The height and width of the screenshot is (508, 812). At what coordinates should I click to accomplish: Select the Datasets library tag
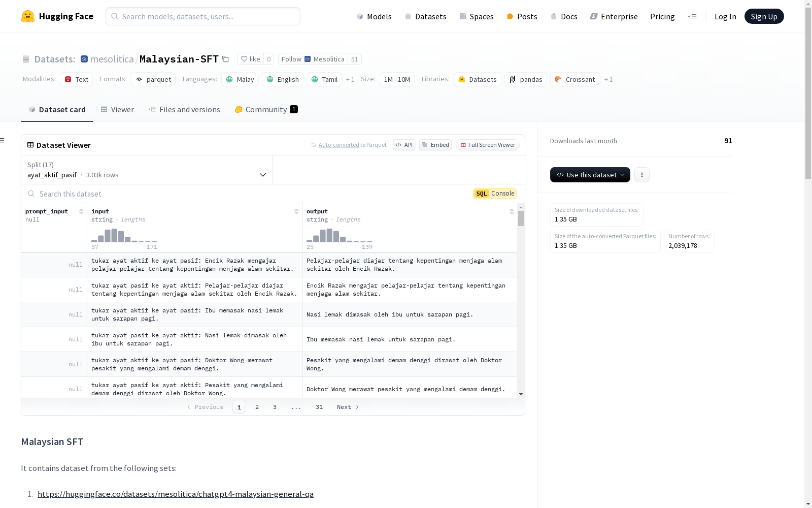click(478, 79)
